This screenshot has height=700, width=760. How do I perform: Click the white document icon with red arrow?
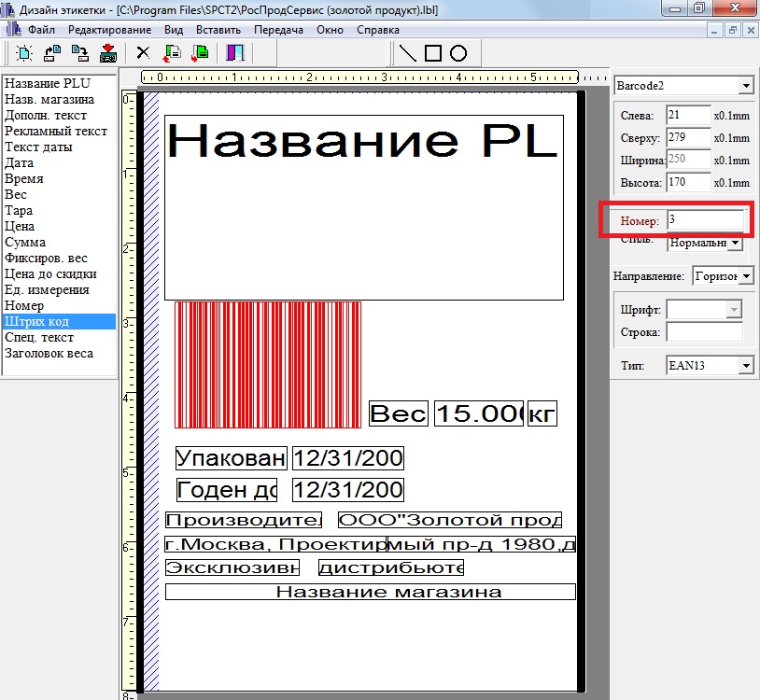click(173, 52)
